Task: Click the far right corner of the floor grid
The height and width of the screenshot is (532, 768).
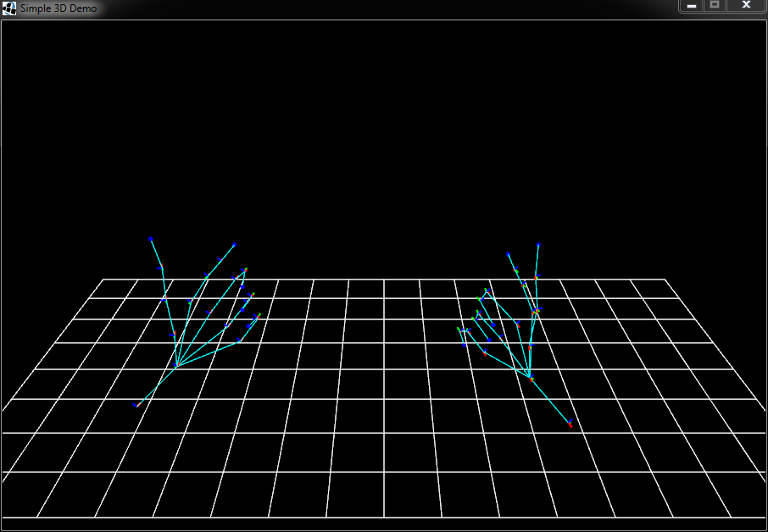Action: tap(665, 280)
